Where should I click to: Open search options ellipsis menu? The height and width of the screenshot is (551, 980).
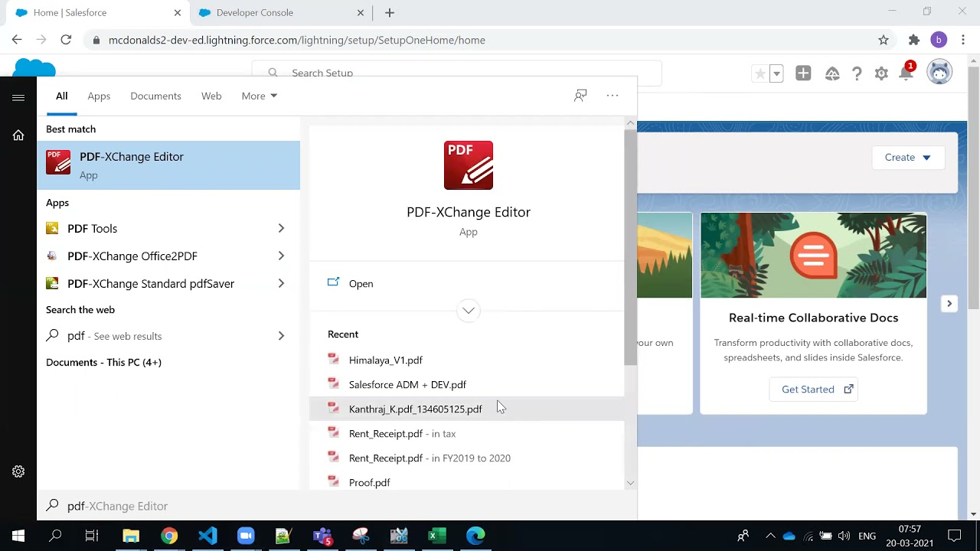click(612, 95)
